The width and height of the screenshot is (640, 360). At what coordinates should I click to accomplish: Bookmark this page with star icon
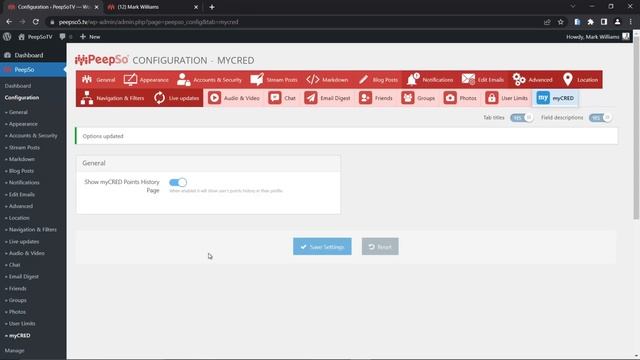click(x=560, y=22)
